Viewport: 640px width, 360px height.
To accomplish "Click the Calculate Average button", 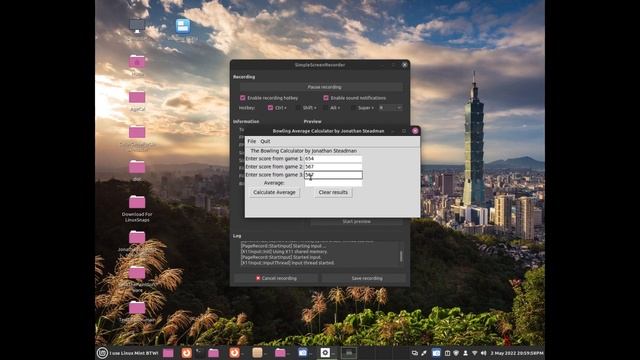I will [274, 192].
